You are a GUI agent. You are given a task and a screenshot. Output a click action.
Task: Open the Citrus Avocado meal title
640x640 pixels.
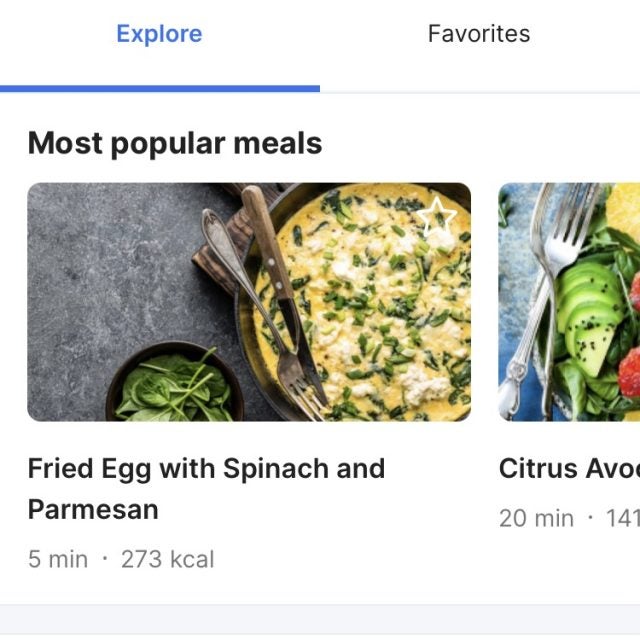(568, 469)
